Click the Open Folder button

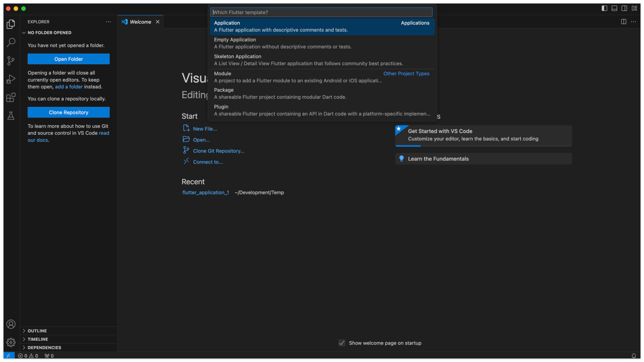[x=69, y=59]
